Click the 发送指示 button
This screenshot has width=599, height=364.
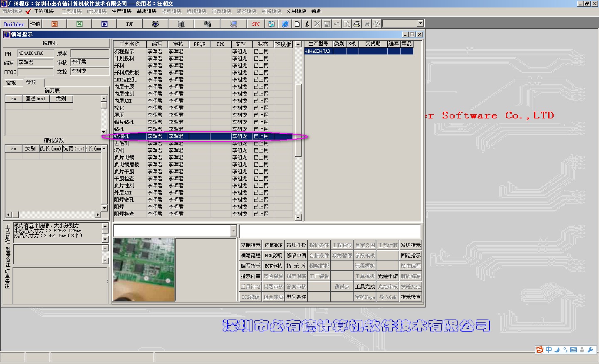pyautogui.click(x=411, y=245)
